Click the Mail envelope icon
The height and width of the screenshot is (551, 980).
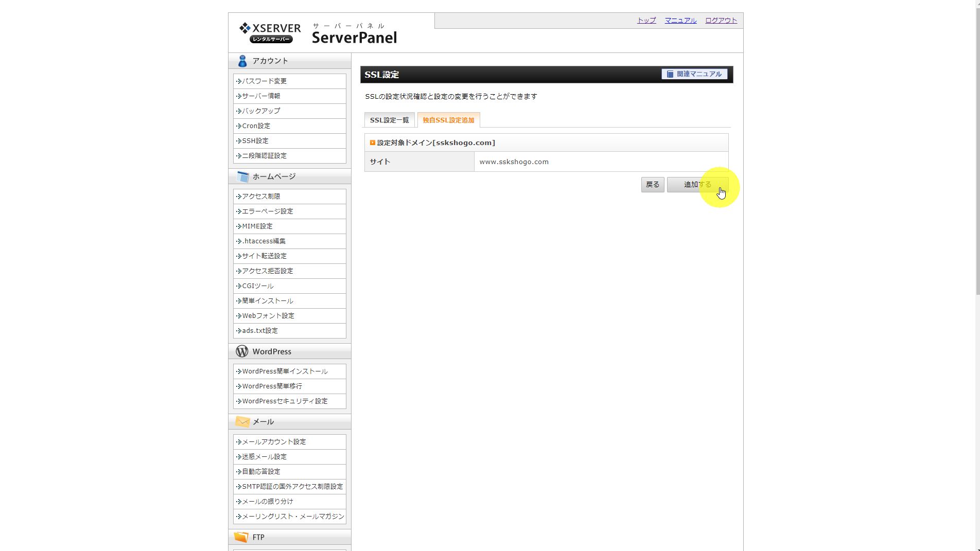click(242, 422)
